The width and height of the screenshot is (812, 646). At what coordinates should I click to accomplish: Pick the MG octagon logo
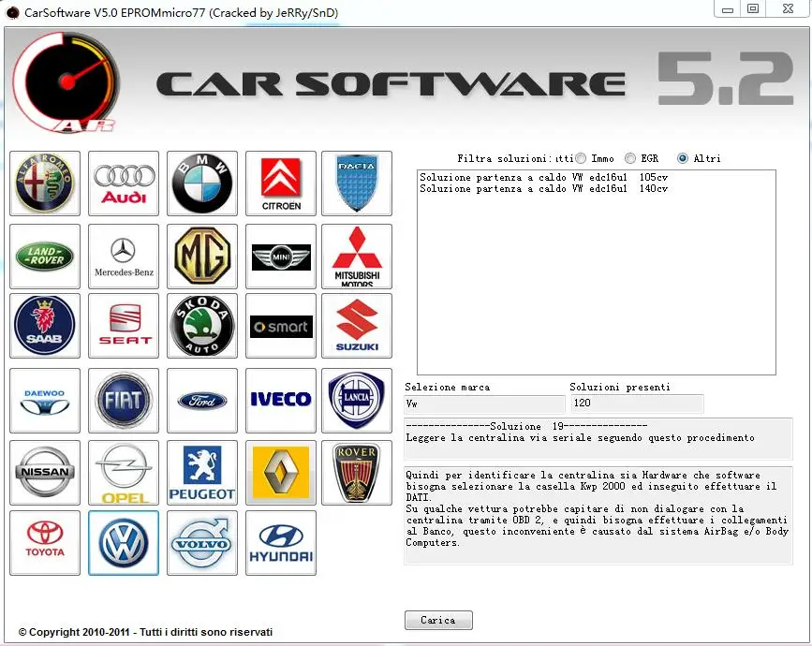coord(202,257)
